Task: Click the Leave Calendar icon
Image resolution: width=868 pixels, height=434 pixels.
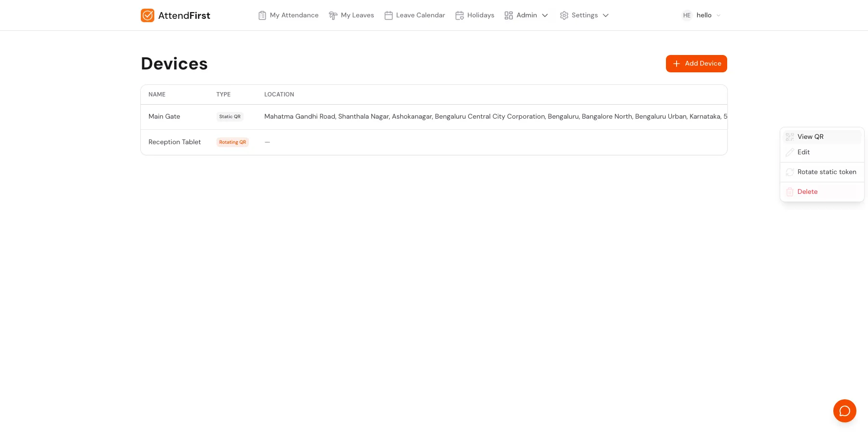Action: (x=389, y=15)
